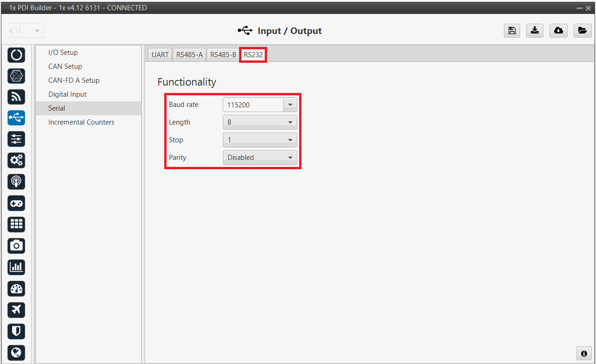Click the cloud download icon

click(558, 31)
